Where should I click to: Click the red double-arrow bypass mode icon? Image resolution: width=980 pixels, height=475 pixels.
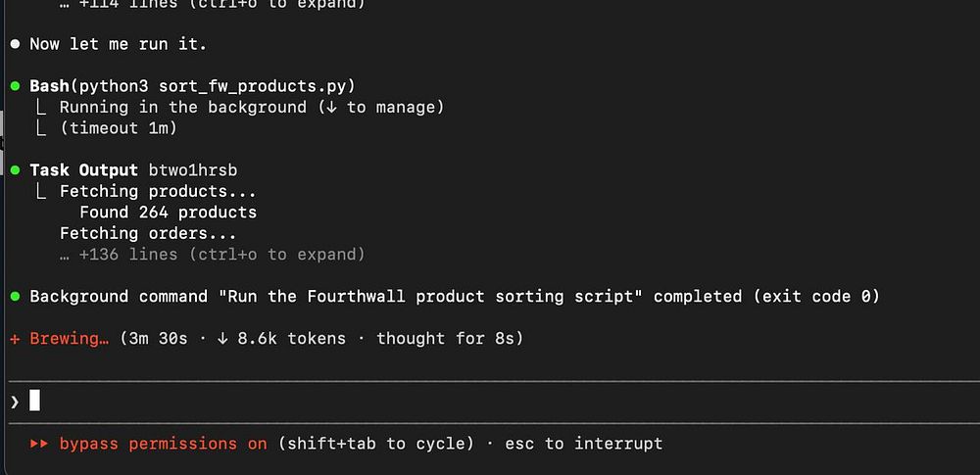[39, 444]
